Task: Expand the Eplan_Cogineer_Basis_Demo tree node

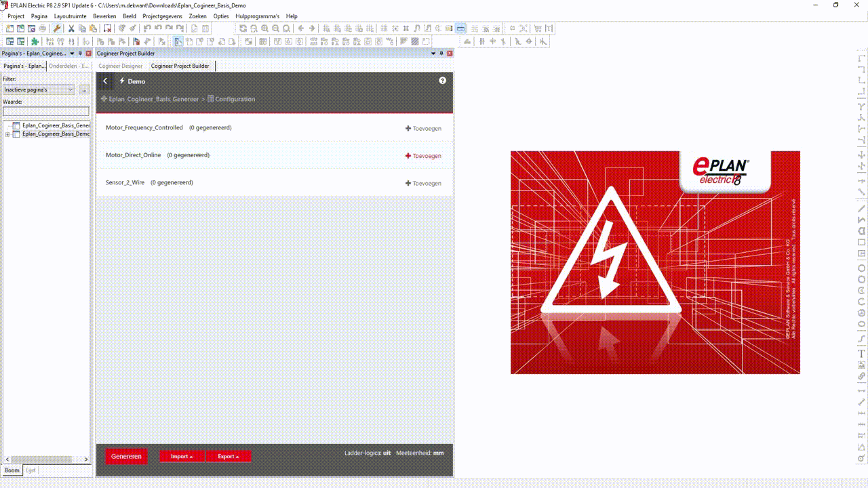Action: (x=7, y=134)
